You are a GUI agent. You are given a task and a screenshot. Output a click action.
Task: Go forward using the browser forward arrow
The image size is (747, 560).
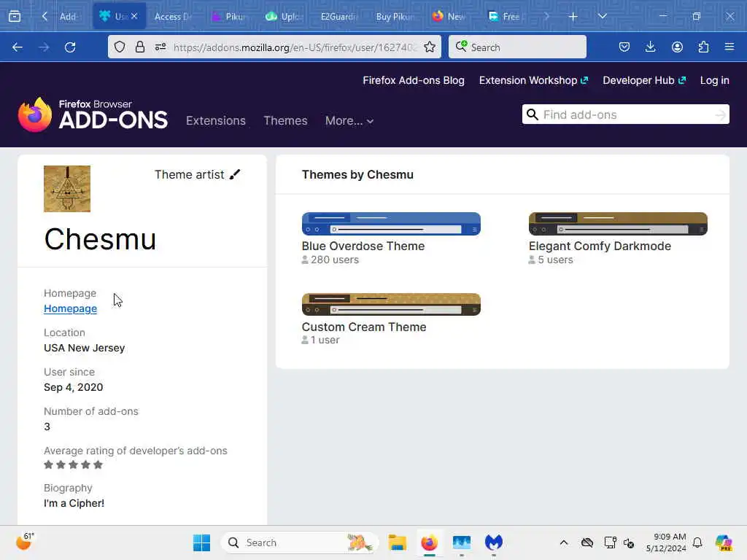pos(44,47)
